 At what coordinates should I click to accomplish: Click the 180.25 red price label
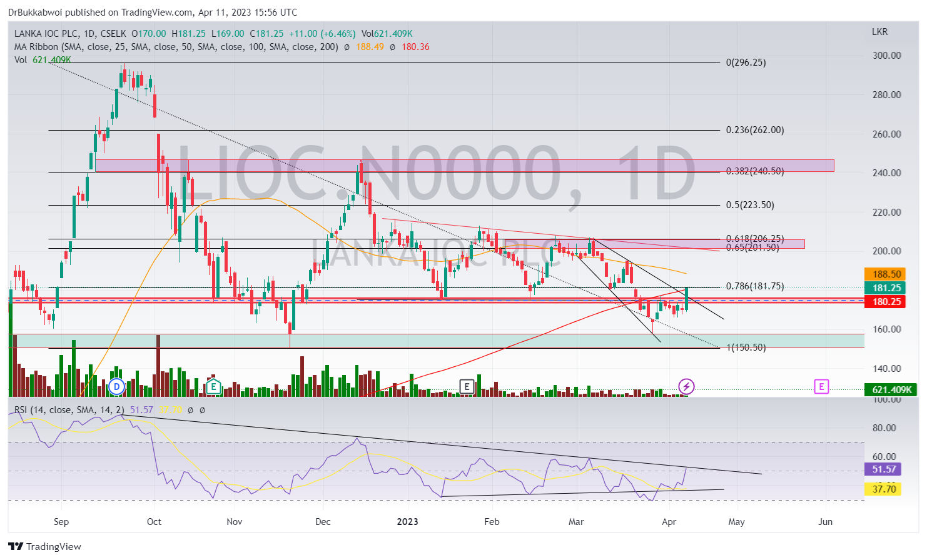[885, 302]
